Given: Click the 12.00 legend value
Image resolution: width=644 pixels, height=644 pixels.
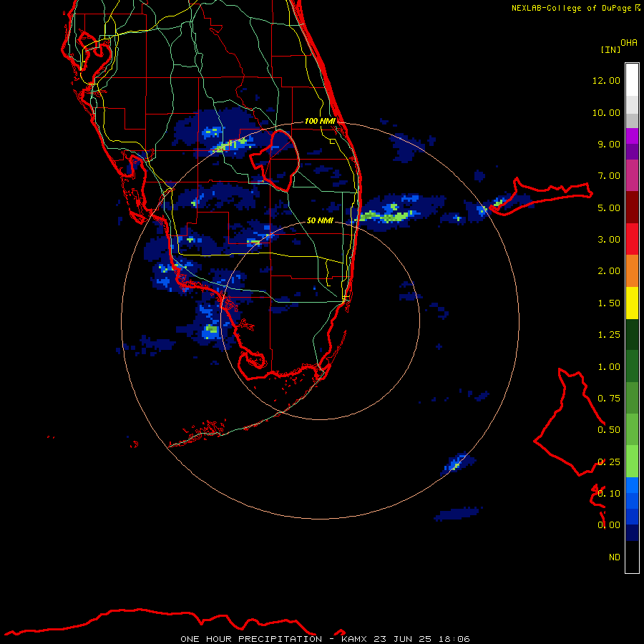Looking at the screenshot, I should pos(606,80).
